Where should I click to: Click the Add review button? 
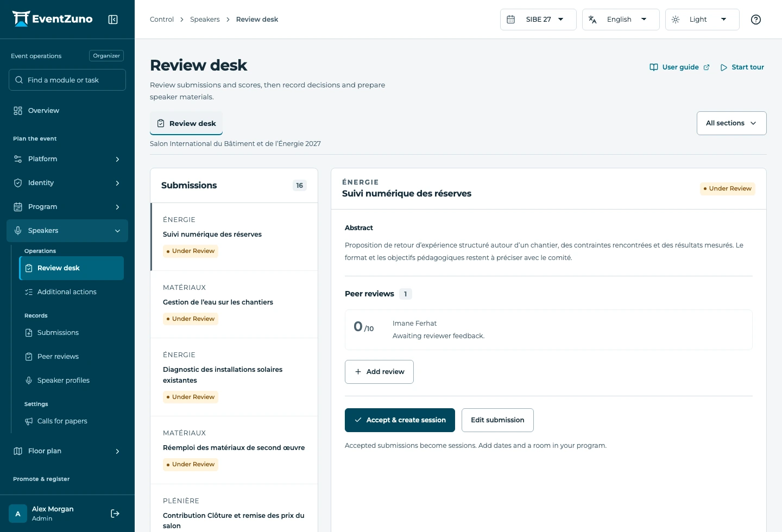[x=379, y=372]
